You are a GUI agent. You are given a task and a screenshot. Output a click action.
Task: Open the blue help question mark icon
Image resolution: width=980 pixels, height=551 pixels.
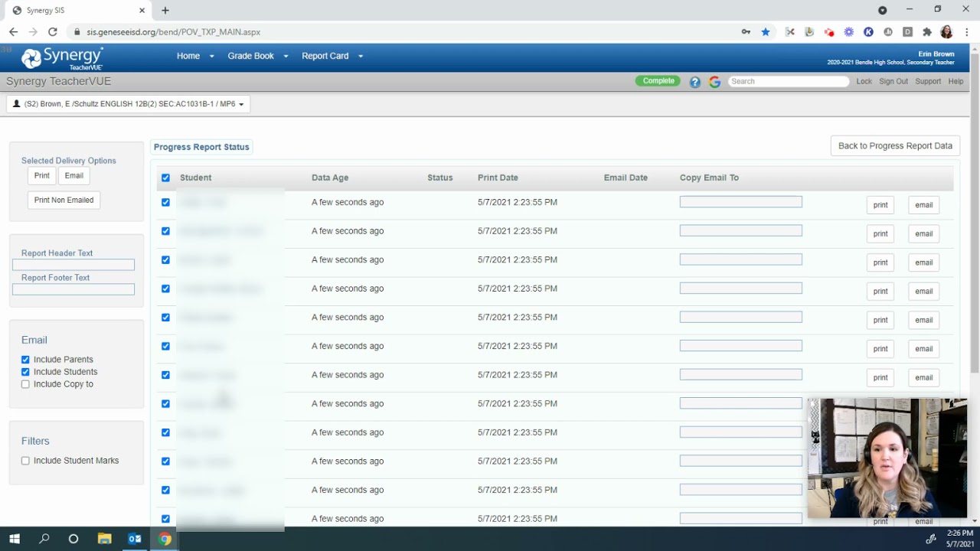[x=695, y=82]
